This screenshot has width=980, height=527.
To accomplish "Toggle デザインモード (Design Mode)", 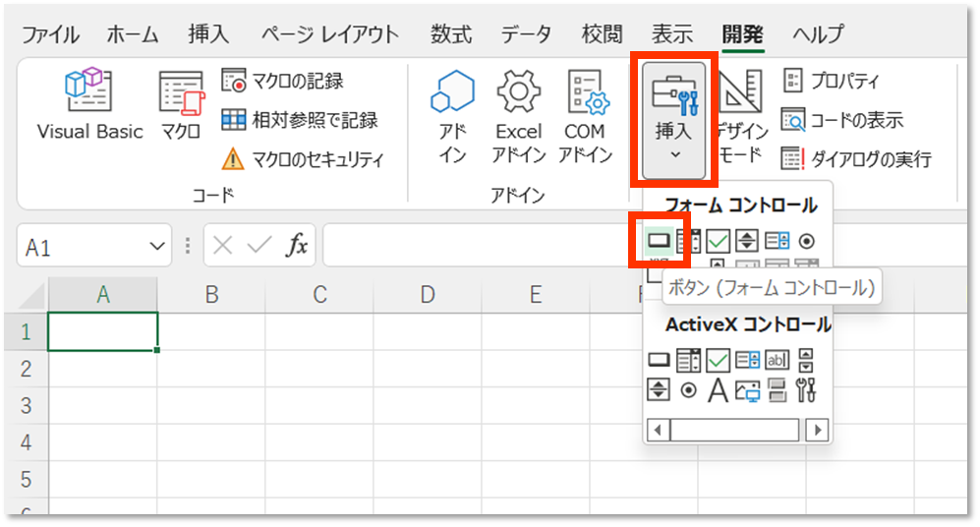I will [740, 116].
